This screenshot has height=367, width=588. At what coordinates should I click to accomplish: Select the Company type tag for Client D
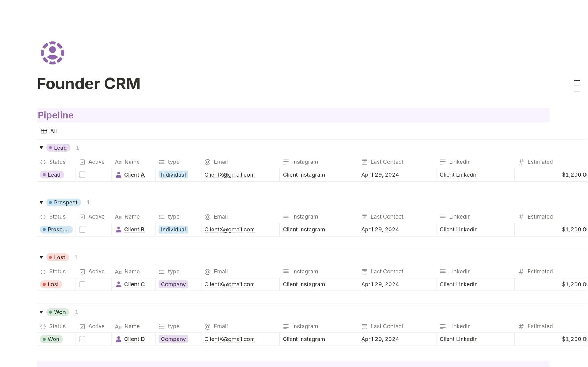[173, 339]
